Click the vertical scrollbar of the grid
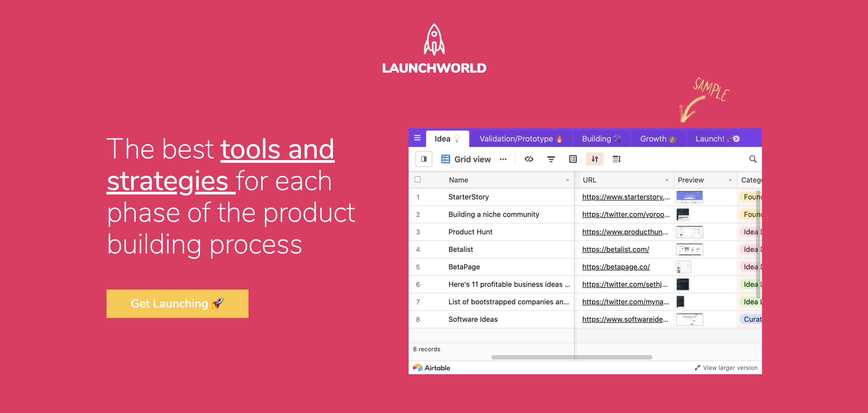 [x=758, y=244]
